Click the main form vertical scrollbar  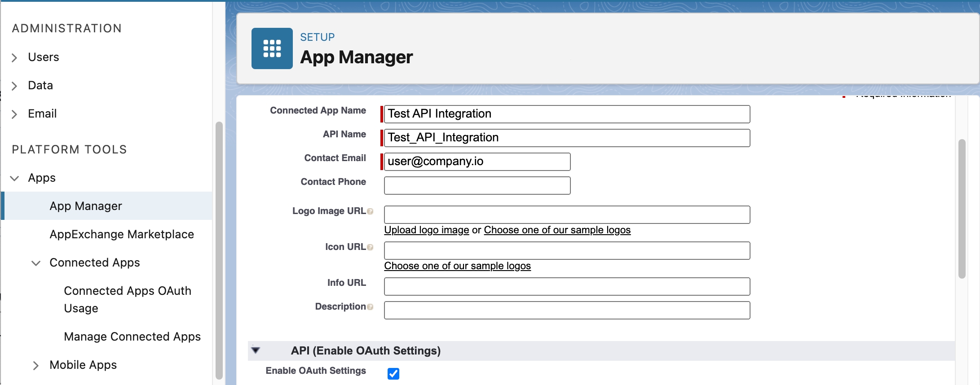(x=962, y=209)
